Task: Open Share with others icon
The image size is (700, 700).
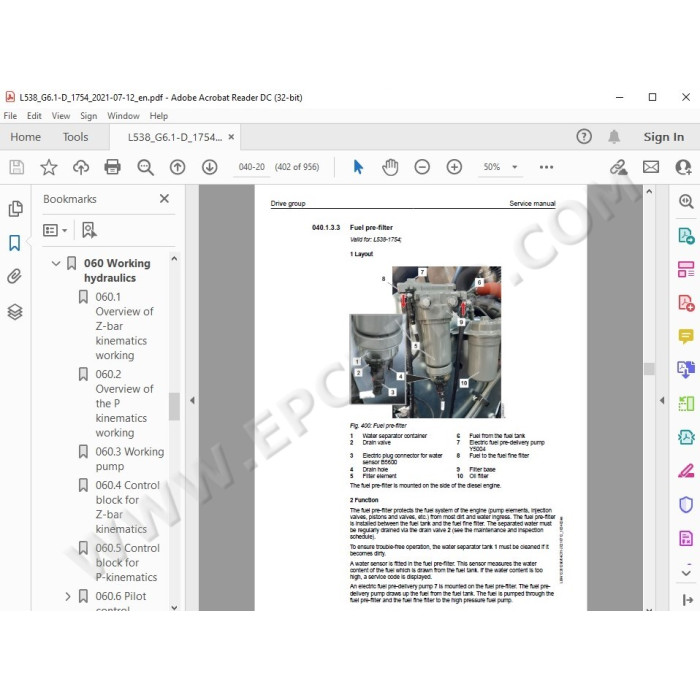Action: 683,167
